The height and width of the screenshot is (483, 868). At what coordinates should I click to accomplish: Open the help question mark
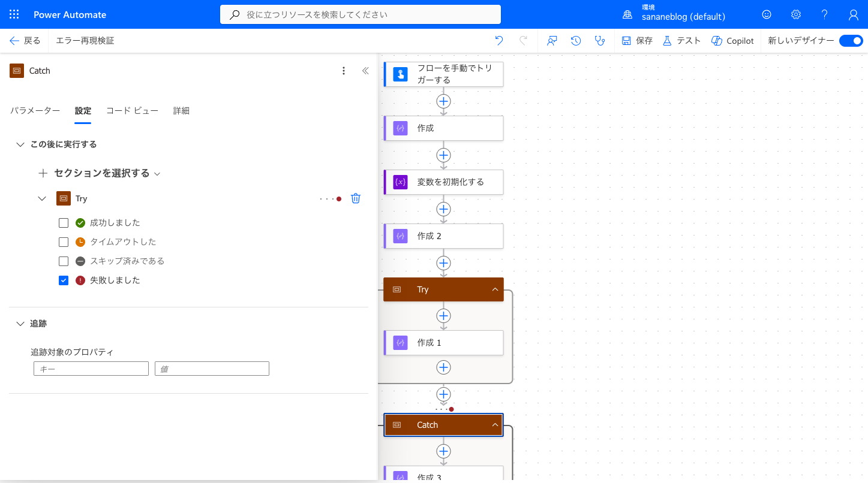[825, 14]
